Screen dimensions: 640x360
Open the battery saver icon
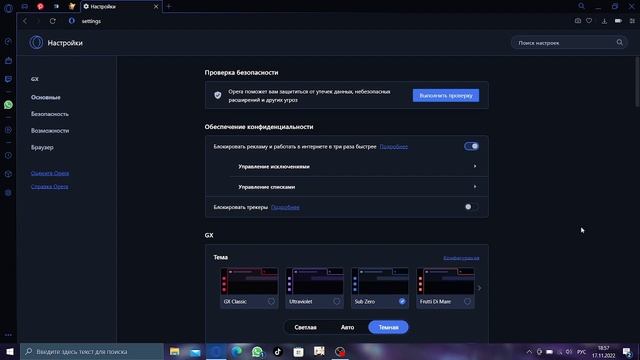pyautogui.click(x=618, y=21)
